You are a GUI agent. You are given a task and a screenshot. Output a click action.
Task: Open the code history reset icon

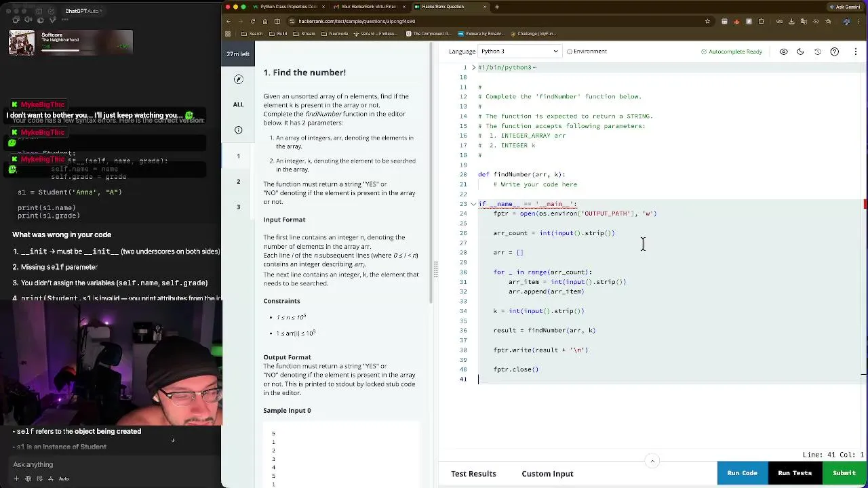pyautogui.click(x=817, y=52)
